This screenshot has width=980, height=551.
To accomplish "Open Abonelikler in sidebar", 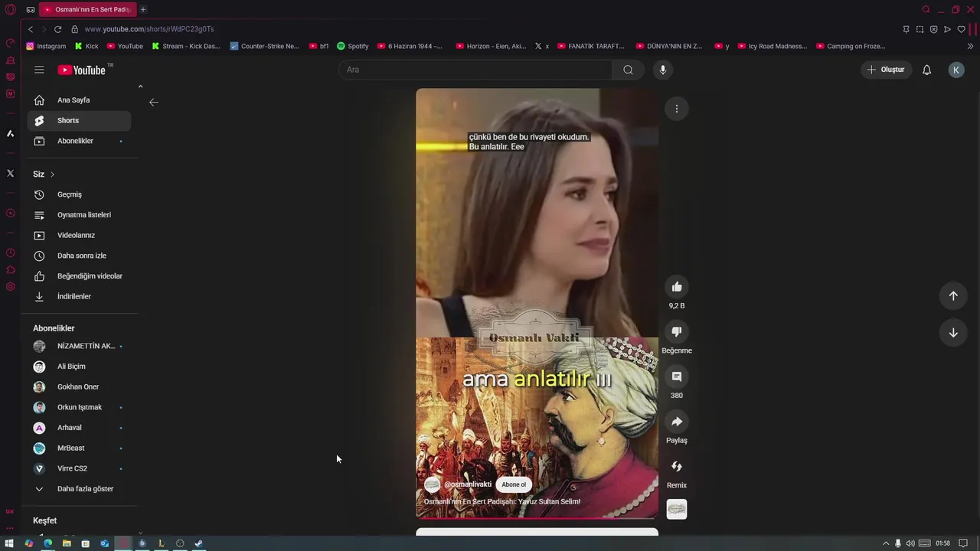I will 79,141.
